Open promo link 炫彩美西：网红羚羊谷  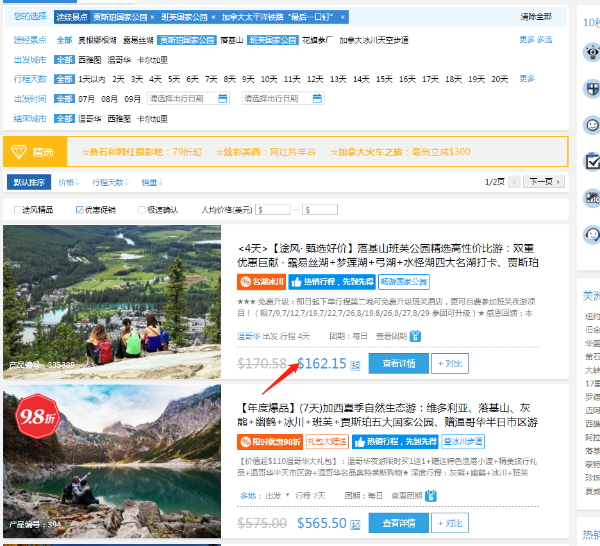click(x=266, y=152)
